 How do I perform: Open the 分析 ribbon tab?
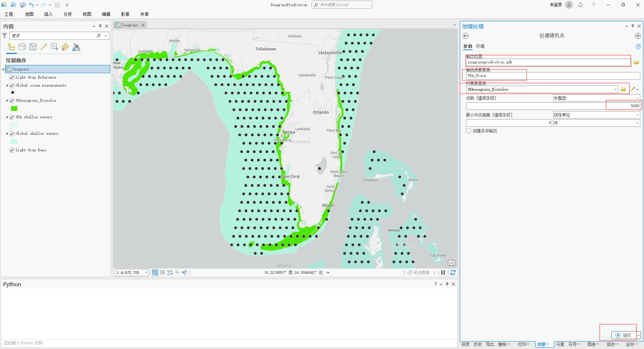[67, 14]
